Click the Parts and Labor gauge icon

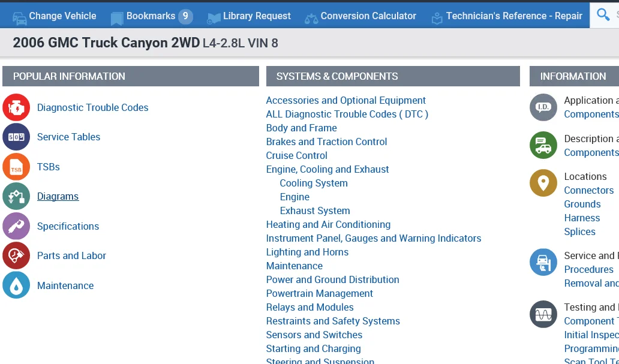[16, 255]
